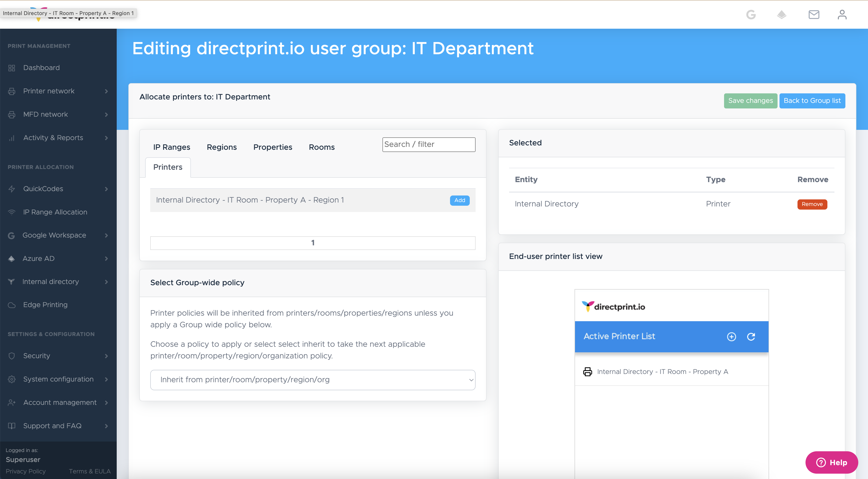Click printer icon beside Internal Directory entry
Viewport: 868px width, 479px height.
click(x=587, y=372)
